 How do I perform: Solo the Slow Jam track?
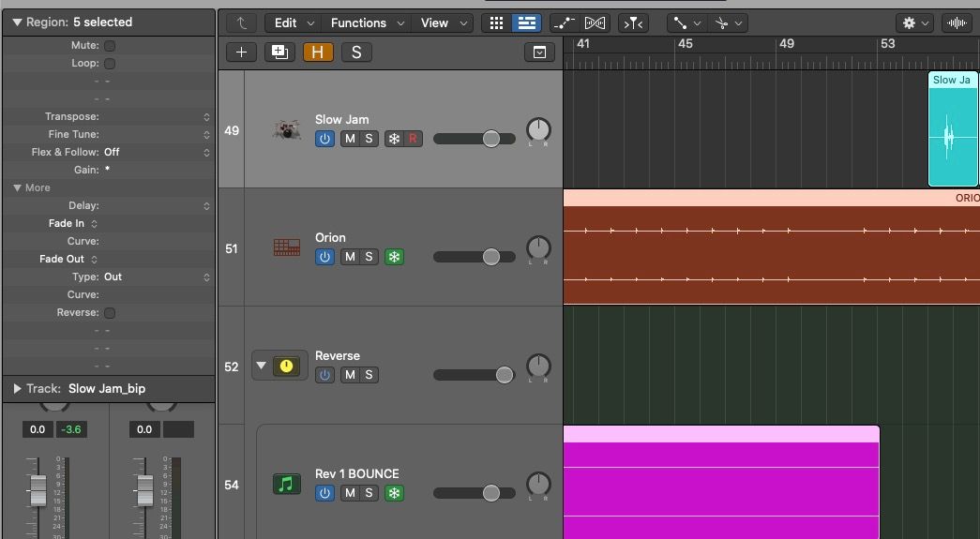(369, 139)
